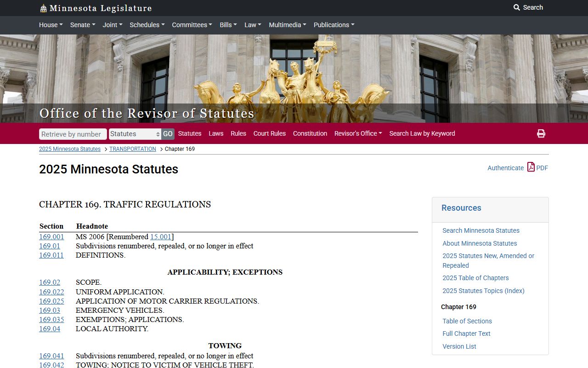Open section 169.02 Scope
Image resolution: width=588 pixels, height=368 pixels.
[x=50, y=282]
